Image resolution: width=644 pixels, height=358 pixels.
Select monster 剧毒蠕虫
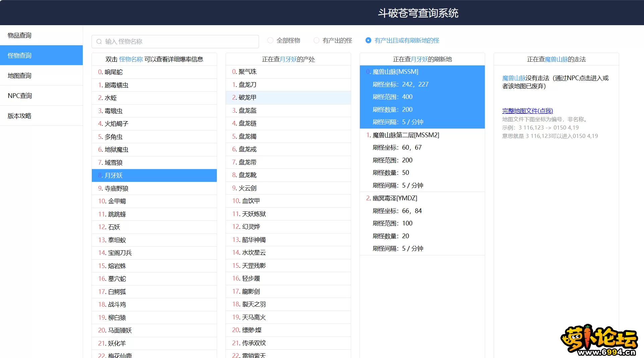[154, 85]
